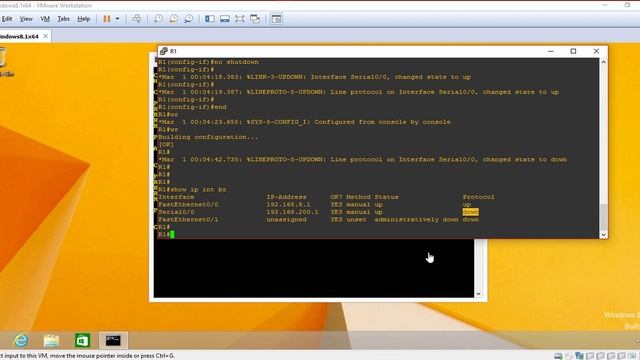Click the hard disk status bar icon
The height and width of the screenshot is (360, 640).
(x=558, y=356)
